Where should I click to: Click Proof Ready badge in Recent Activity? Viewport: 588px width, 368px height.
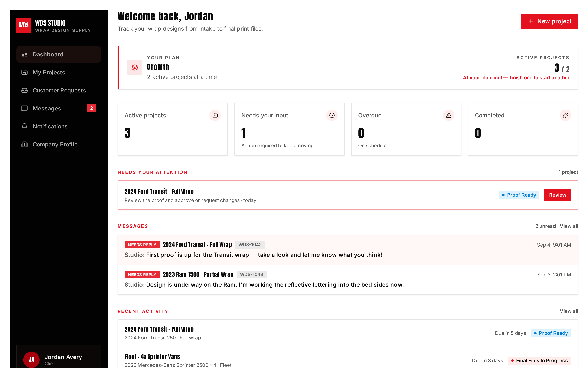click(x=551, y=333)
